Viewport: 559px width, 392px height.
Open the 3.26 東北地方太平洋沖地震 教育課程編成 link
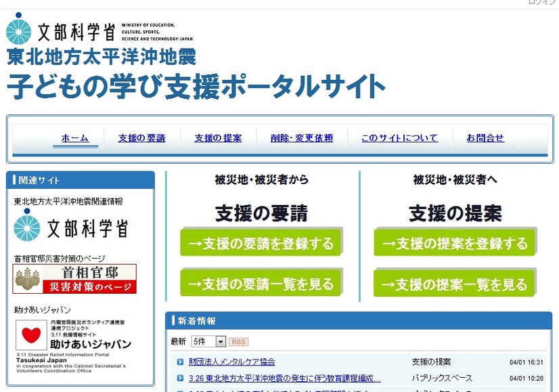click(284, 378)
